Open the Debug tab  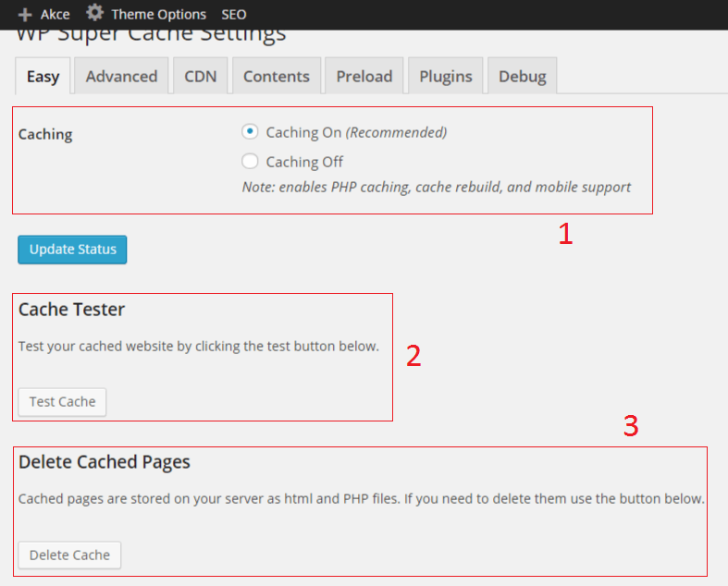coord(522,76)
